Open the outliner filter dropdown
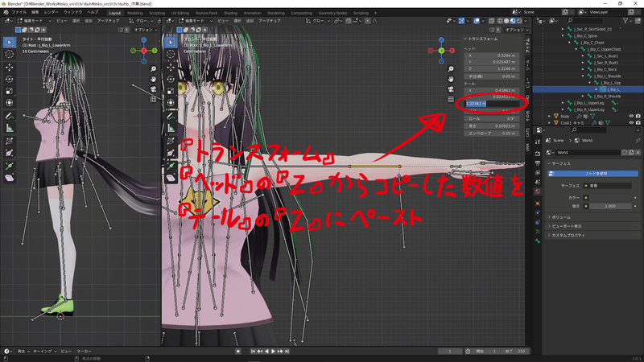644x362 pixels. click(627, 21)
